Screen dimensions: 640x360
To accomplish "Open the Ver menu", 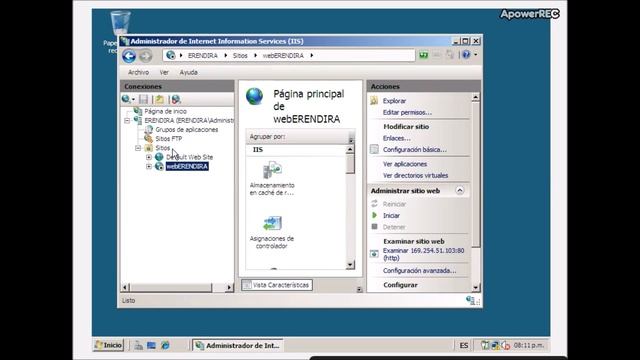I will click(164, 72).
